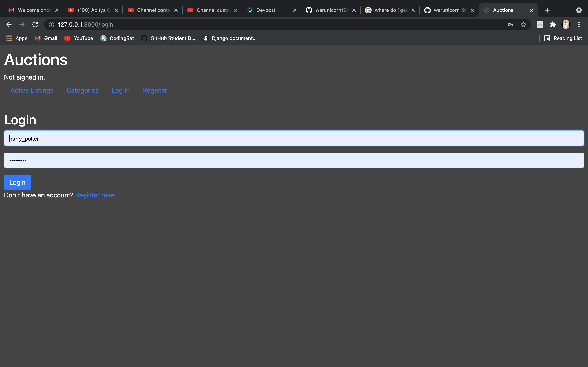Click the saved passwords key icon
This screenshot has height=367, width=588.
[x=510, y=24]
